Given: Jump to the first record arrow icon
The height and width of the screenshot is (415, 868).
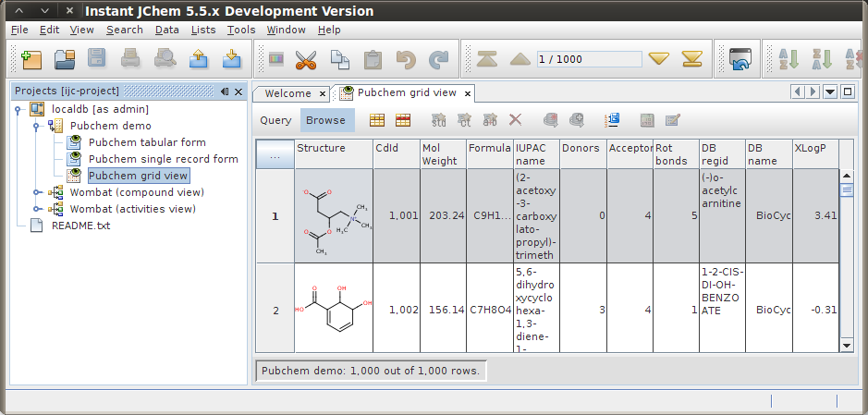Looking at the screenshot, I should [x=487, y=59].
